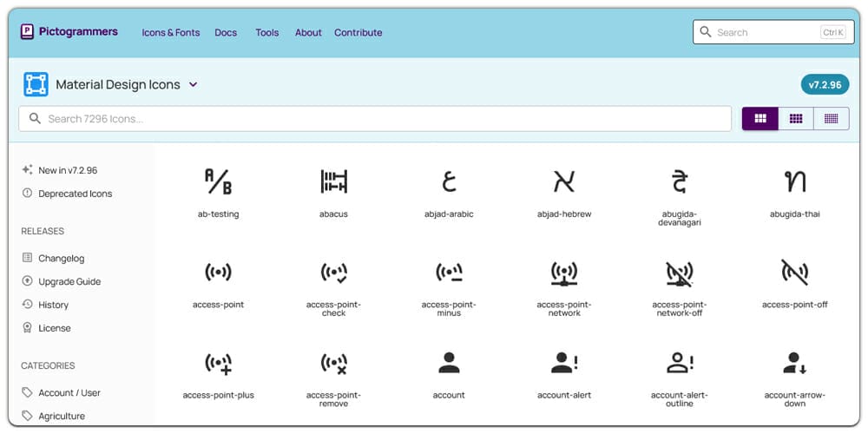The height and width of the screenshot is (434, 868).
Task: Switch to the medium grid view
Action: coord(795,118)
